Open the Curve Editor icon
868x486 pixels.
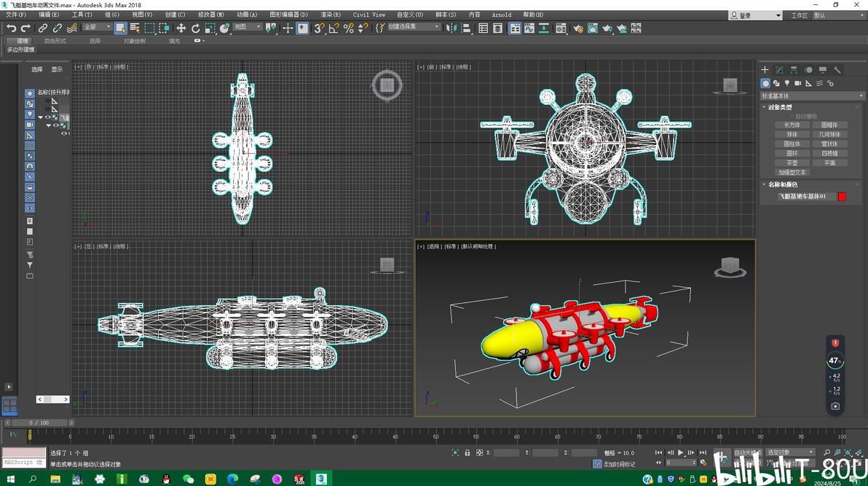[529, 28]
